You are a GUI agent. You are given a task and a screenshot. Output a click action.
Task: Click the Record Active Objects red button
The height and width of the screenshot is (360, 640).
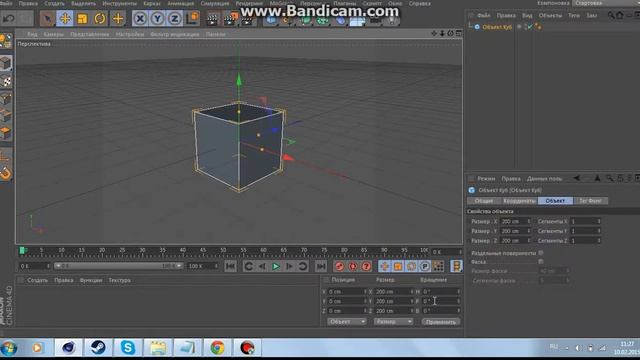[x=339, y=267]
